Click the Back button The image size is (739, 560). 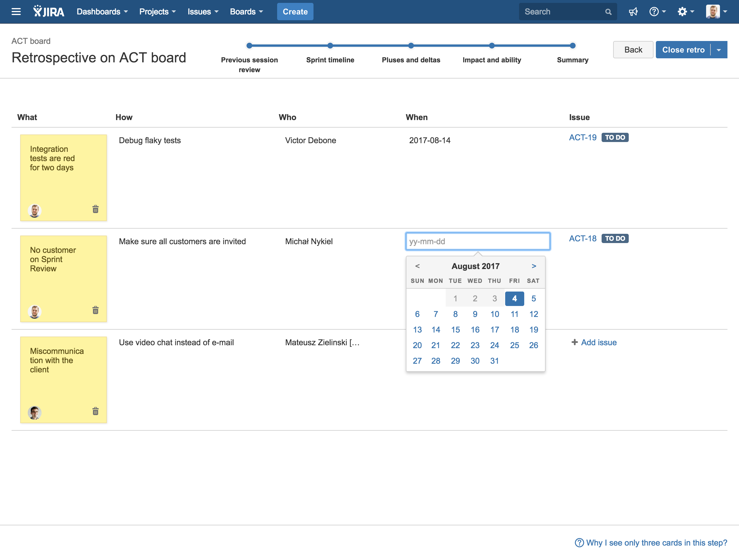click(x=633, y=50)
